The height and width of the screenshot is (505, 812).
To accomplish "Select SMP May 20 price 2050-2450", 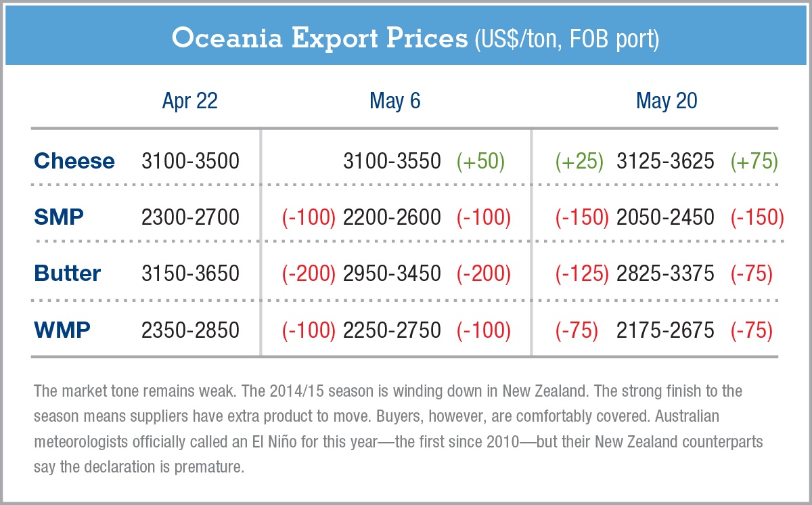I will coord(665,217).
